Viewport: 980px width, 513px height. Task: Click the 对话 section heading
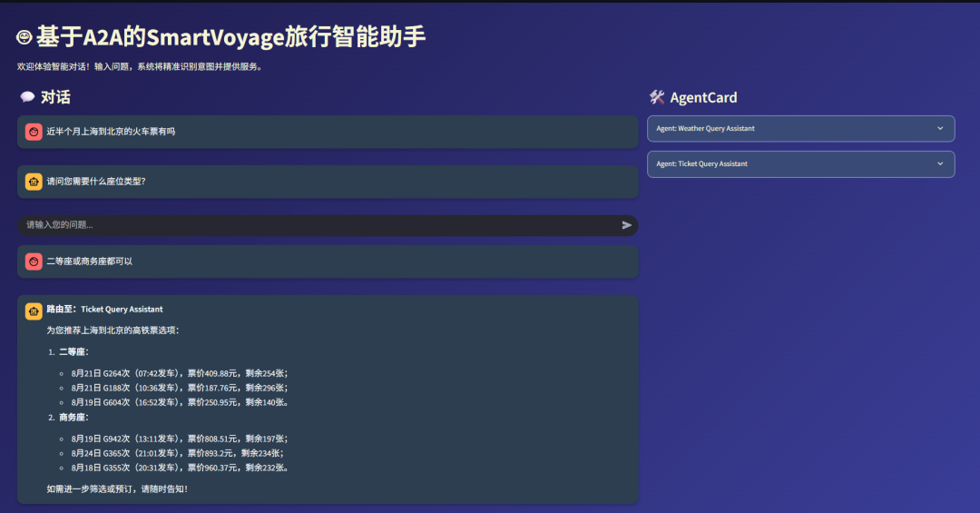pyautogui.click(x=55, y=97)
